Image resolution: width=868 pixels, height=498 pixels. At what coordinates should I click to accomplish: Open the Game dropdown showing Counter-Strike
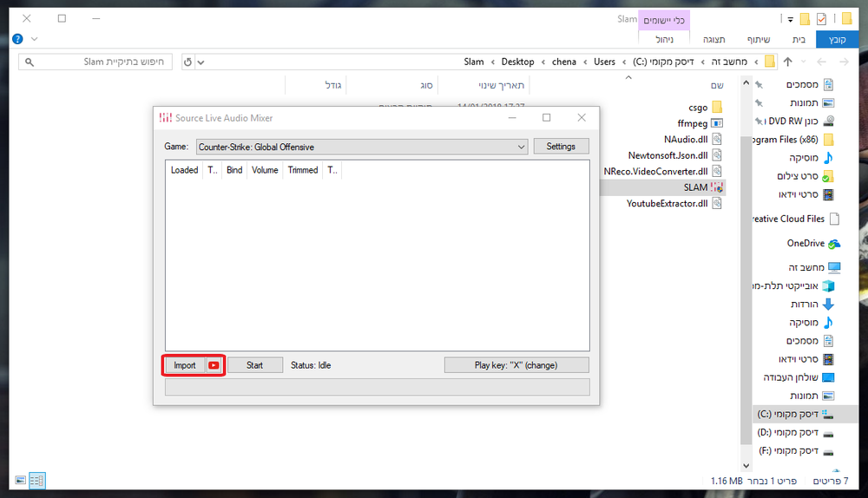361,147
